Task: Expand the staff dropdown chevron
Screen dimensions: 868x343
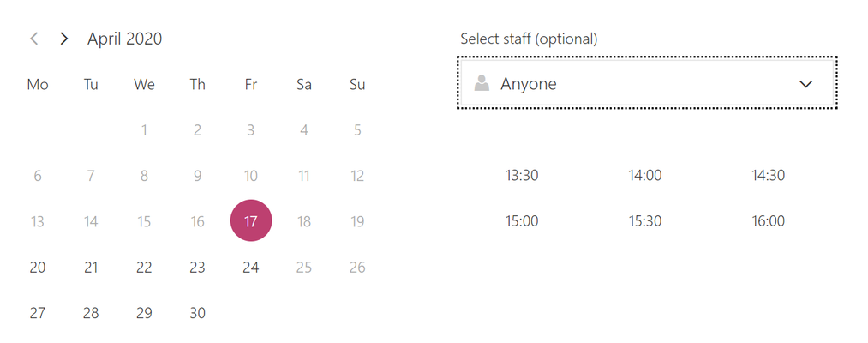Action: 806,84
